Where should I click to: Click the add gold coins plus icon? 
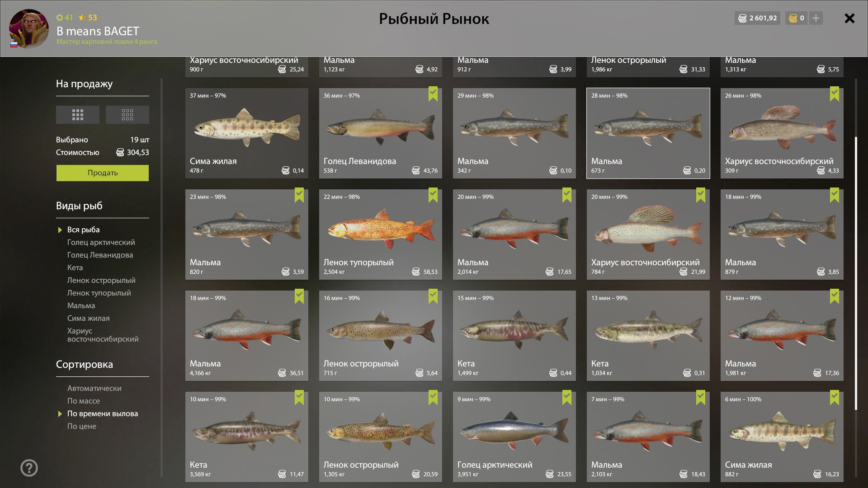pos(816,18)
